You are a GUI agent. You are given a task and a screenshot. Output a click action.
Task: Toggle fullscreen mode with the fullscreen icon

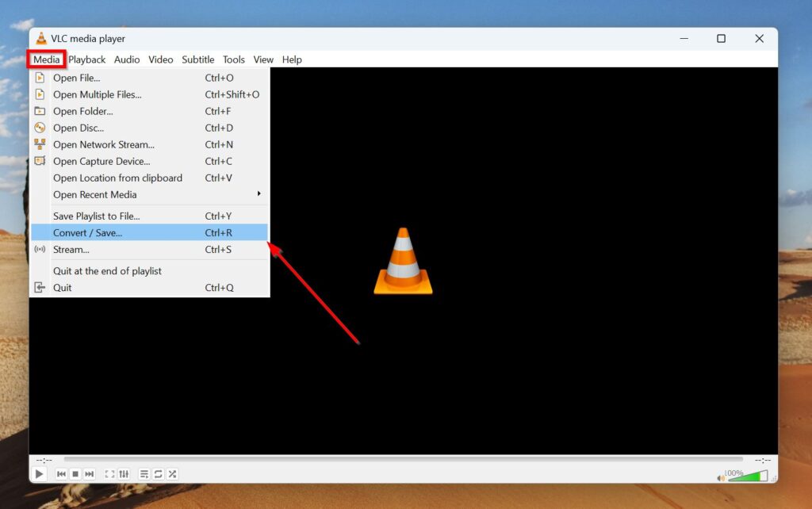click(x=110, y=473)
